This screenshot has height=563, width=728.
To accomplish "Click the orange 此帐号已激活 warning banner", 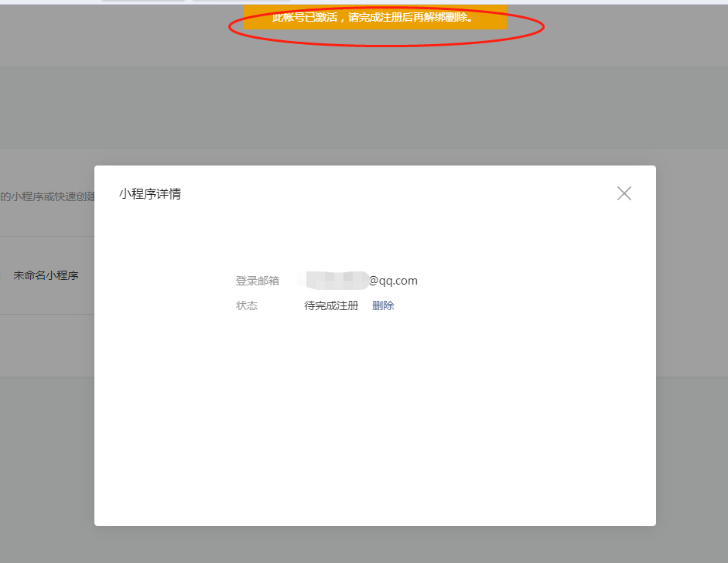I will [375, 17].
